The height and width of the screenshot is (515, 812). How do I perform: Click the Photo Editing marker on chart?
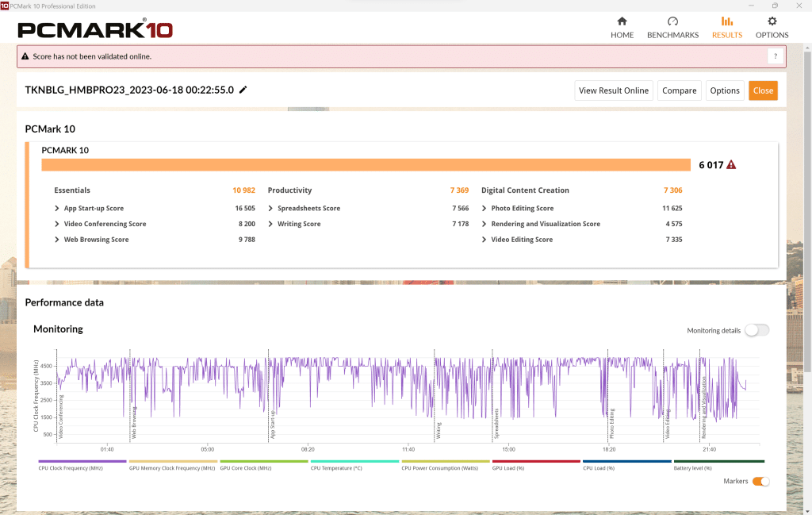click(611, 423)
